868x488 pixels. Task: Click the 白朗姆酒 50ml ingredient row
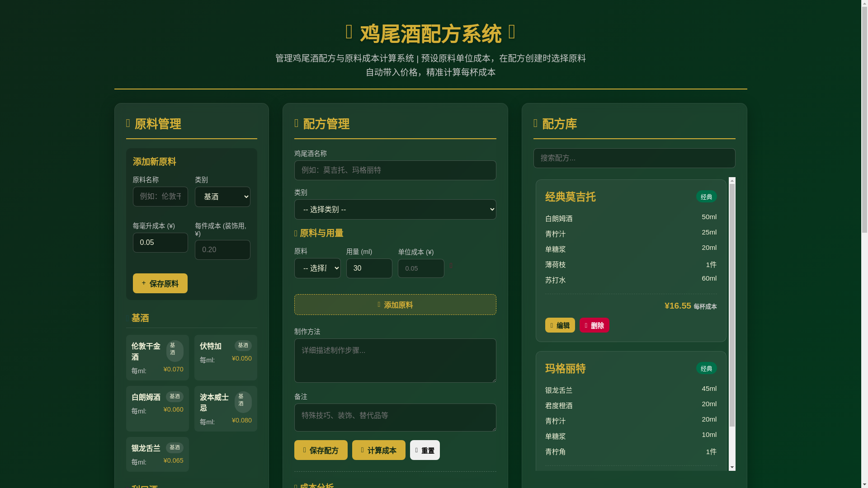point(631,218)
